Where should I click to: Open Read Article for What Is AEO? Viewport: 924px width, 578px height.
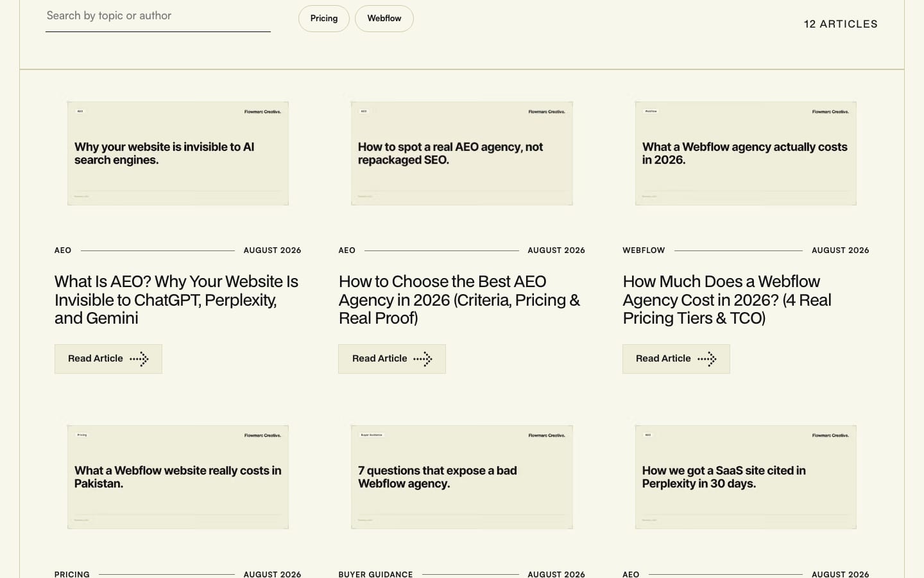(108, 359)
